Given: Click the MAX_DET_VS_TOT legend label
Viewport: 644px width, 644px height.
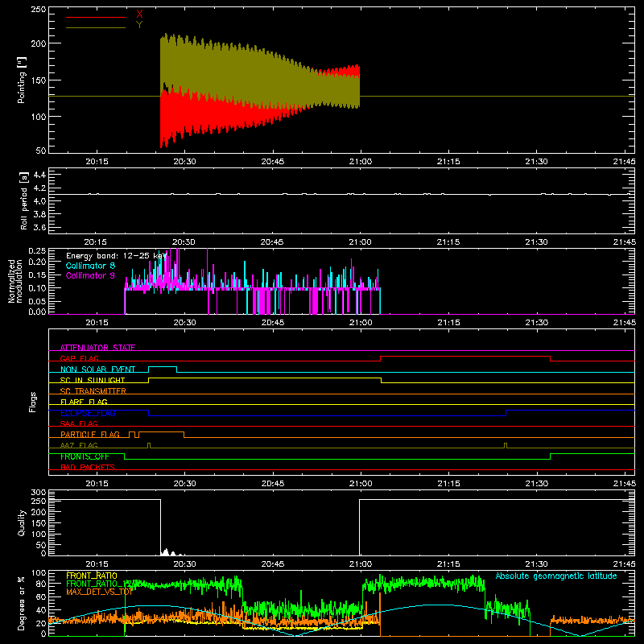Looking at the screenshot, I should (x=100, y=592).
